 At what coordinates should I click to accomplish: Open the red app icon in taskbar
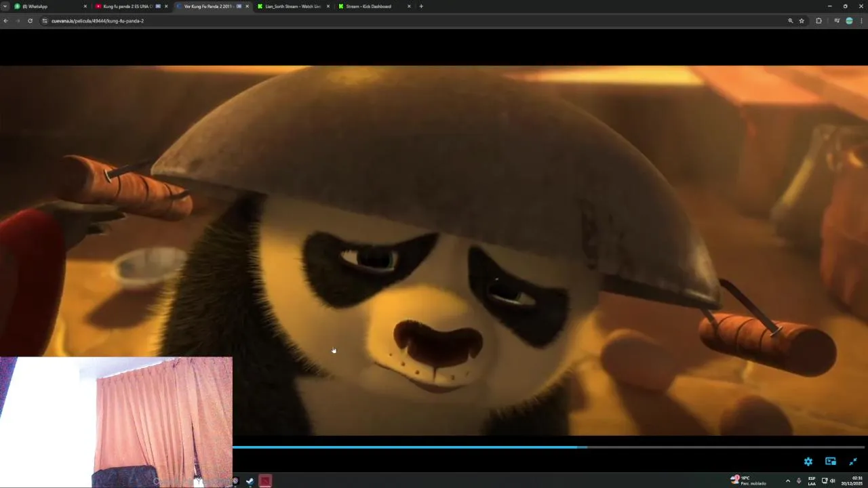coord(265,481)
